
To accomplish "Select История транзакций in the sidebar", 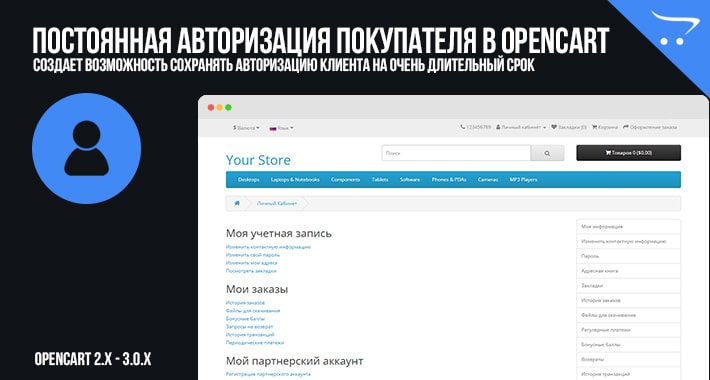I will click(x=628, y=374).
